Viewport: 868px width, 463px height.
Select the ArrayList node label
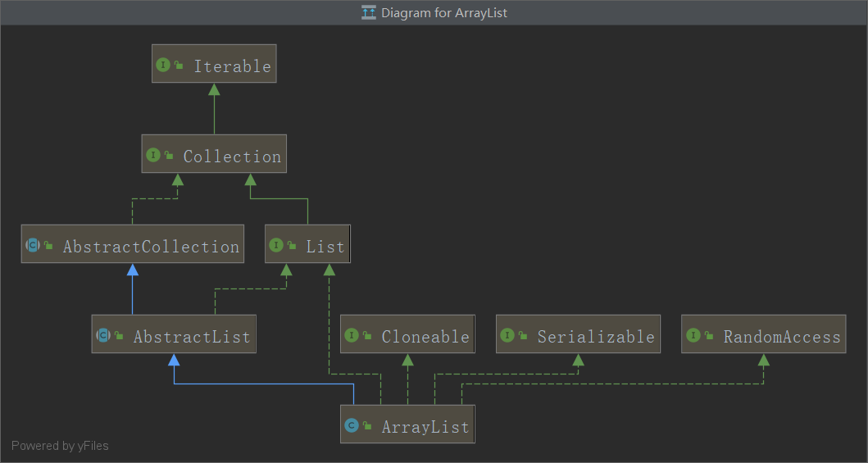coord(425,426)
